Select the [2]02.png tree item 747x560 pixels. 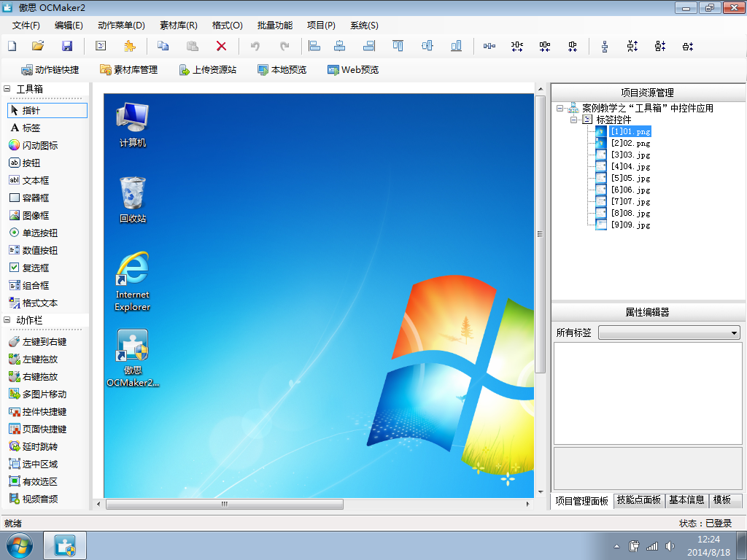631,144
